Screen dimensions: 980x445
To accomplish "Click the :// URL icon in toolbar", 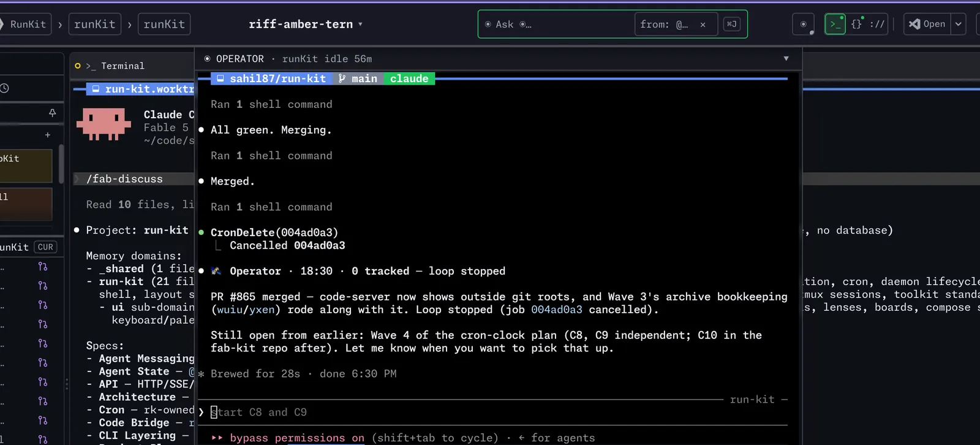I will point(877,24).
